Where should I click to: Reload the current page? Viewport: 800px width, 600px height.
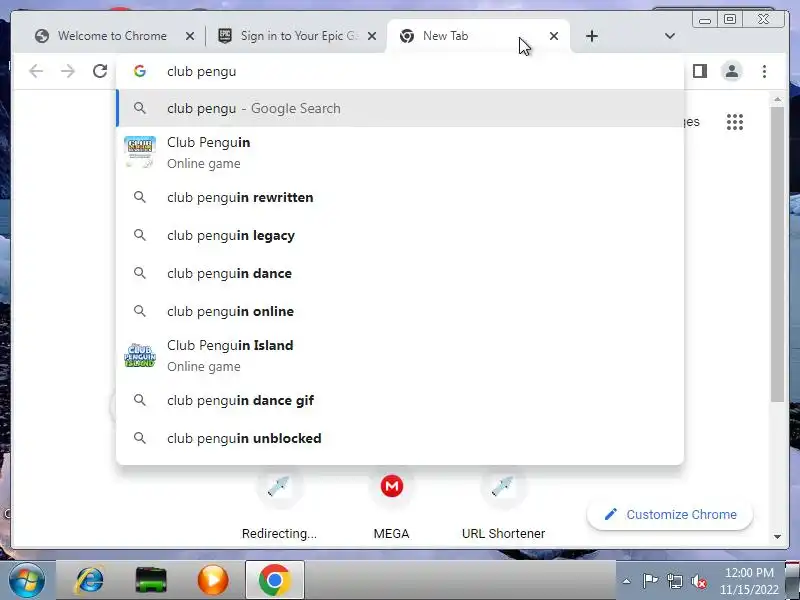coord(100,71)
